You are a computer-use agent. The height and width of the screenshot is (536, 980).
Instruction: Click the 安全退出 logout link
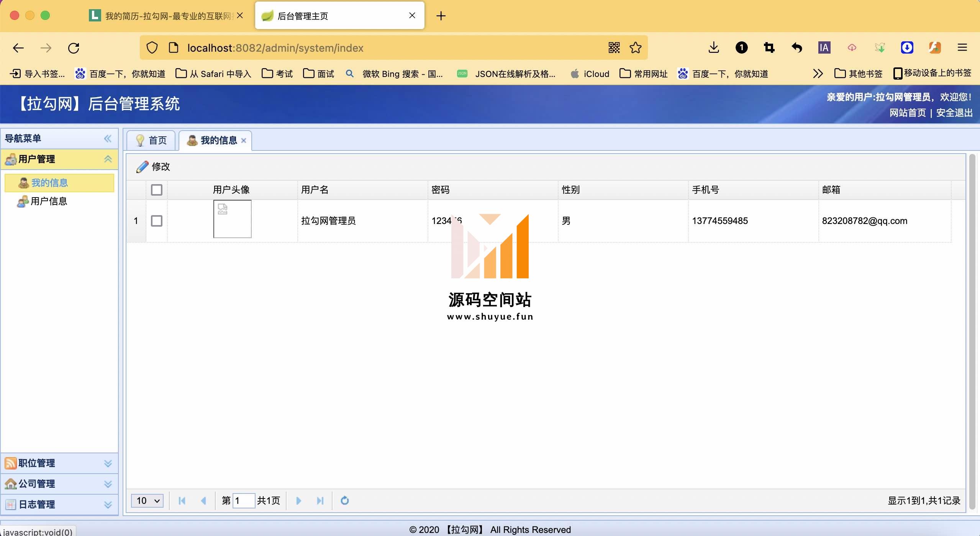click(954, 113)
